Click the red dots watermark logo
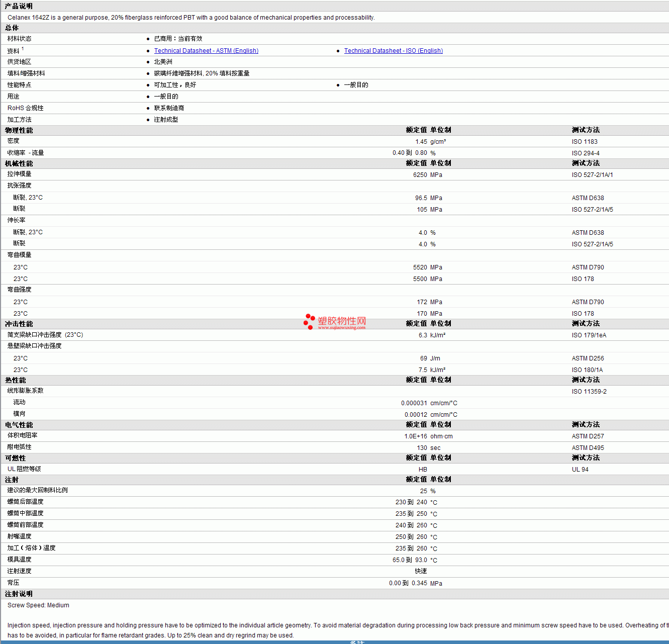Viewport: 669px width, 644px height. [x=309, y=321]
